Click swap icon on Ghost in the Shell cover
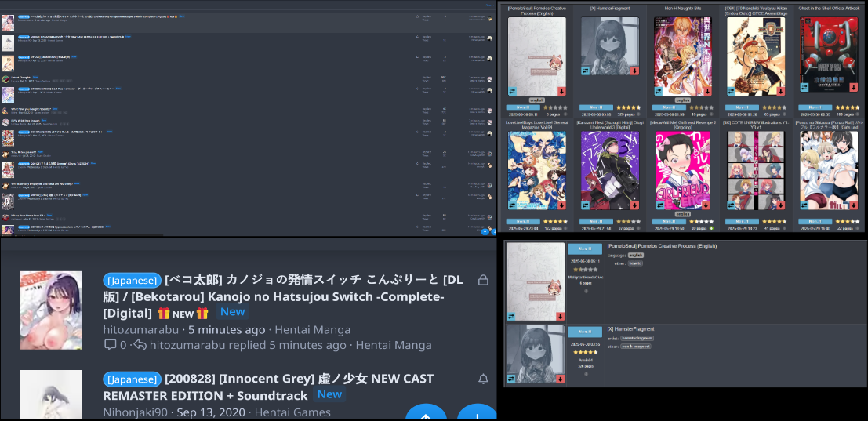The width and height of the screenshot is (868, 421). pos(804,87)
